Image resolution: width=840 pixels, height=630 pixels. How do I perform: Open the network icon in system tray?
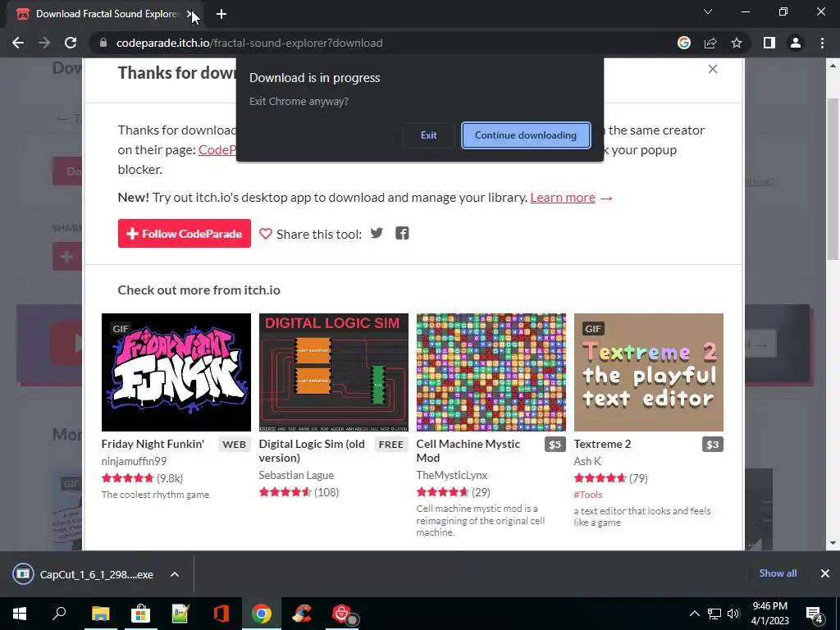coord(714,614)
